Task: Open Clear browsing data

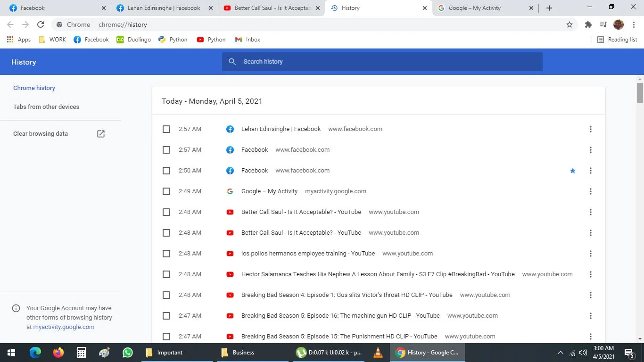Action: [59, 134]
